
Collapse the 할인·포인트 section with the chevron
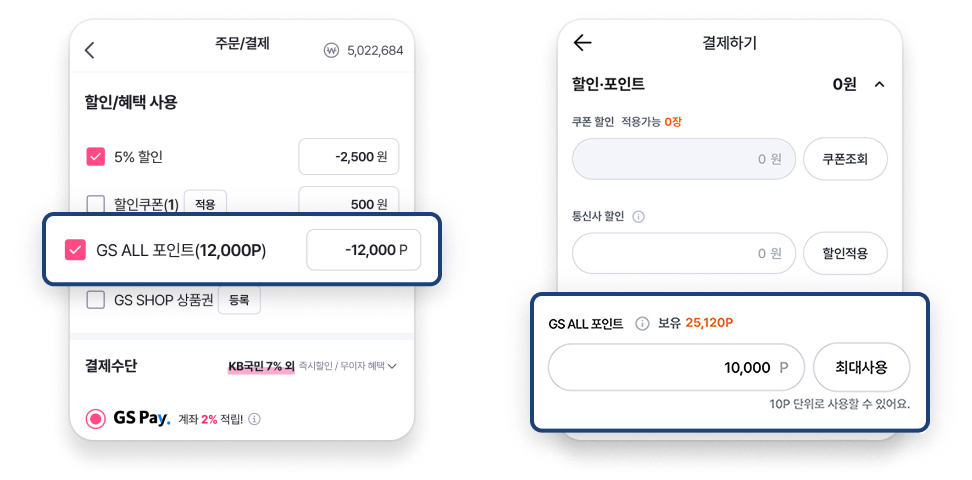pyautogui.click(x=879, y=84)
